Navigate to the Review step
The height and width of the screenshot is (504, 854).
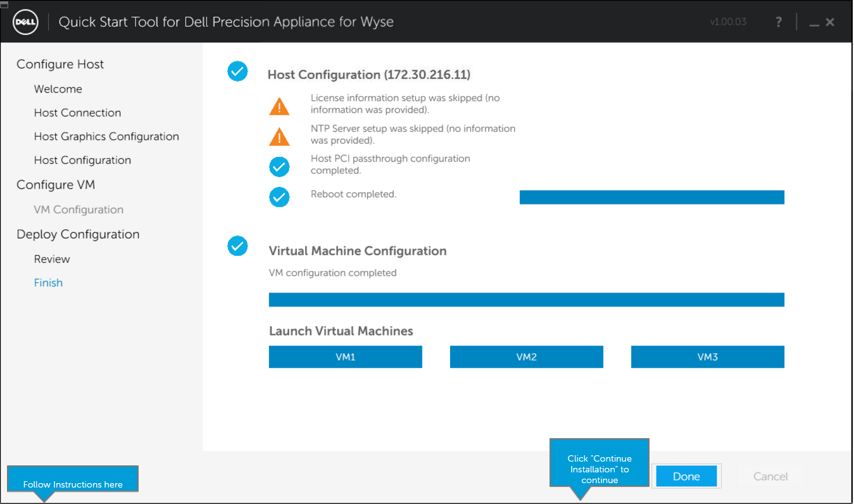click(x=52, y=259)
